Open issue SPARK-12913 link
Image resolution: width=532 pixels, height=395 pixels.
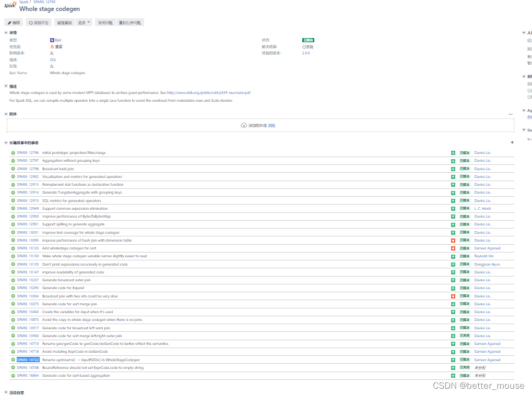pyautogui.click(x=28, y=184)
